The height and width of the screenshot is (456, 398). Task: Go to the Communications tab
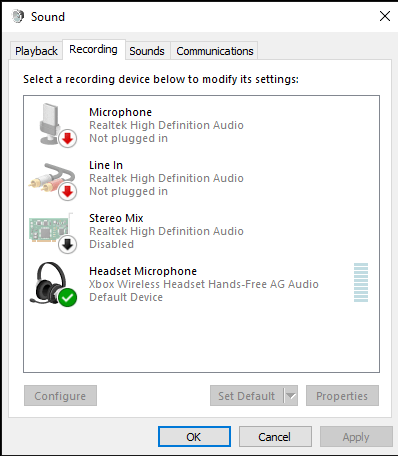click(215, 51)
